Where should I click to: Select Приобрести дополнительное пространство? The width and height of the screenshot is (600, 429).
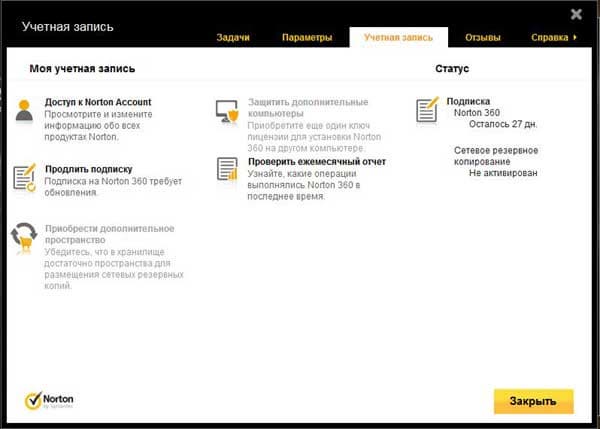[x=109, y=234]
